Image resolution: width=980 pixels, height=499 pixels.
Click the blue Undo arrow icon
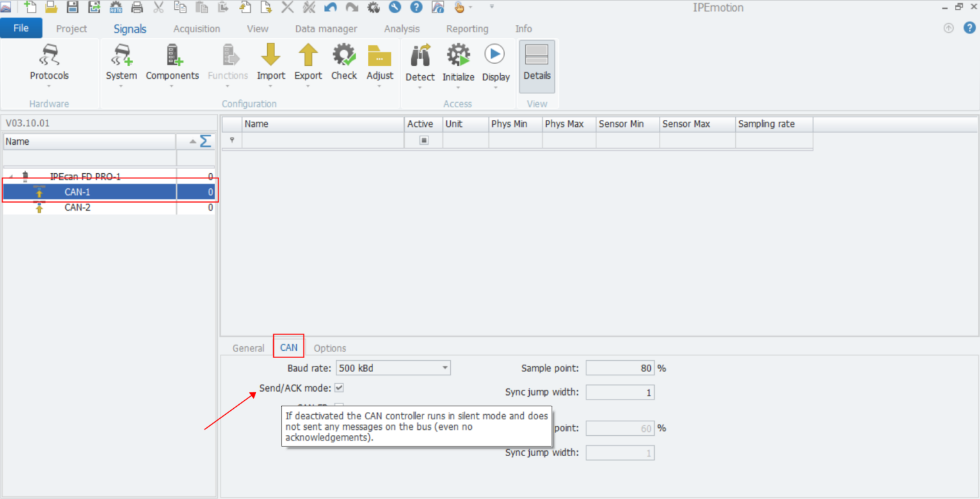click(x=330, y=8)
